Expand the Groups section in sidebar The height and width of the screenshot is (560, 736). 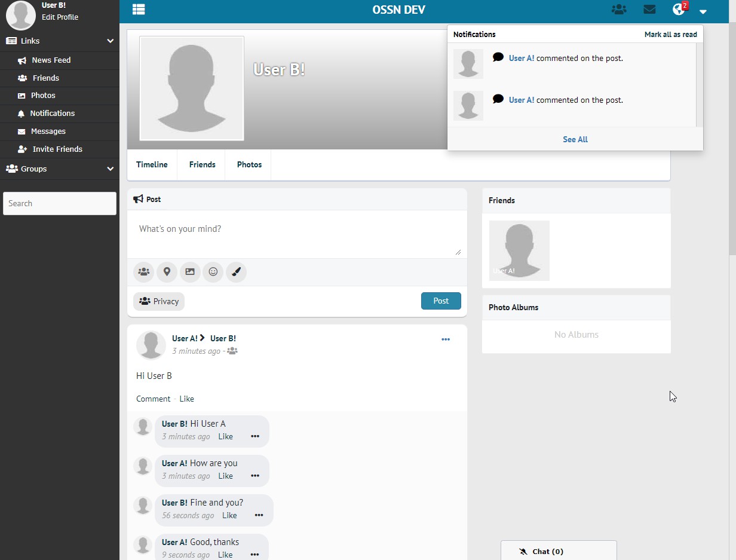(110, 169)
